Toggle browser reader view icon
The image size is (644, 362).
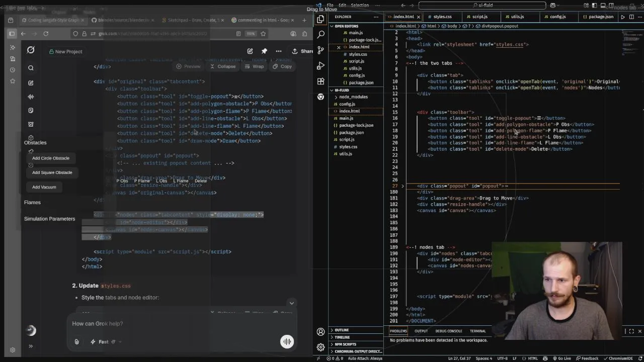(x=238, y=34)
